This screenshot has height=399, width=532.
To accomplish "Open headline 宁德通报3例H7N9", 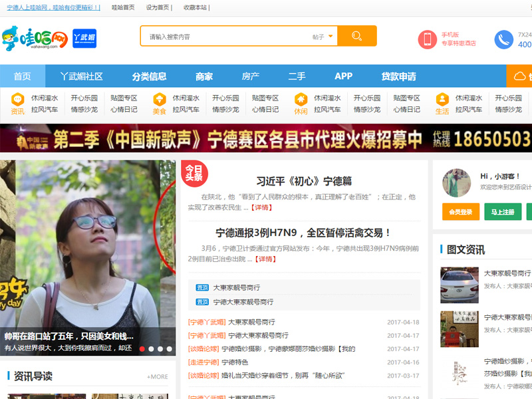I will [304, 233].
